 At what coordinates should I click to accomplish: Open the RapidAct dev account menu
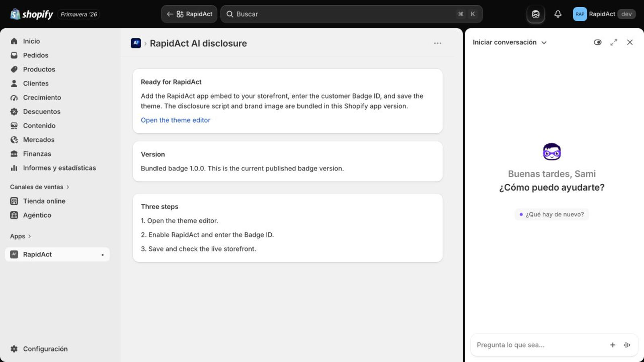(x=604, y=14)
